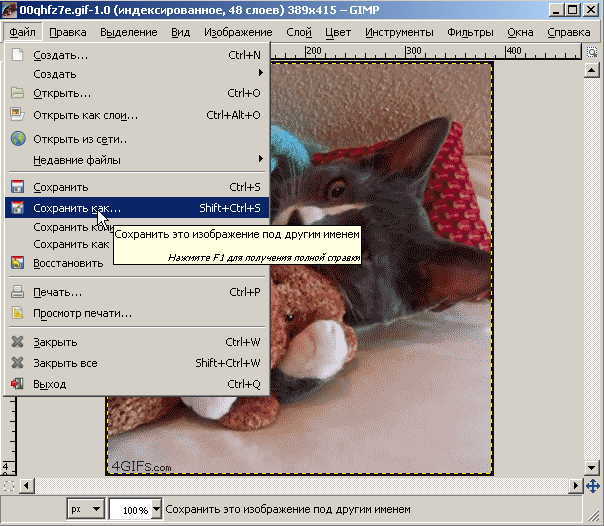Image resolution: width=604 pixels, height=526 pixels.
Task: Expand the Создать submenu with the arrow
Action: (x=260, y=74)
